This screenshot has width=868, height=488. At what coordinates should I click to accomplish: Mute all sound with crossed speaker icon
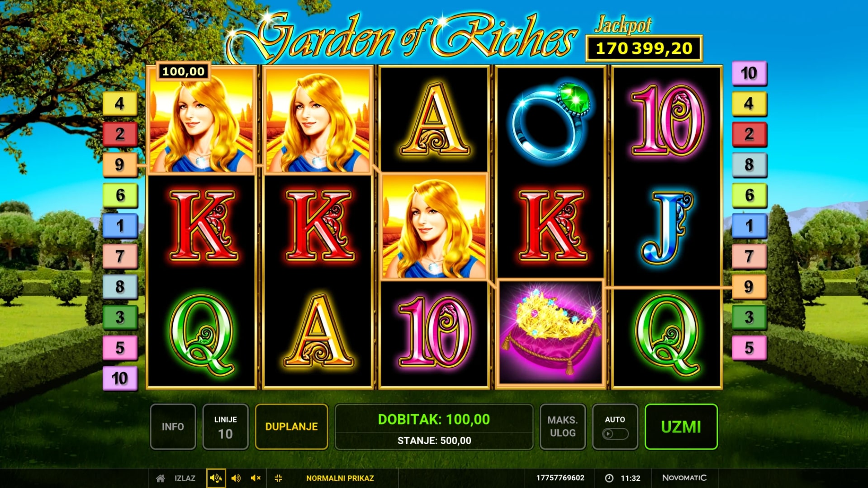pos(256,478)
